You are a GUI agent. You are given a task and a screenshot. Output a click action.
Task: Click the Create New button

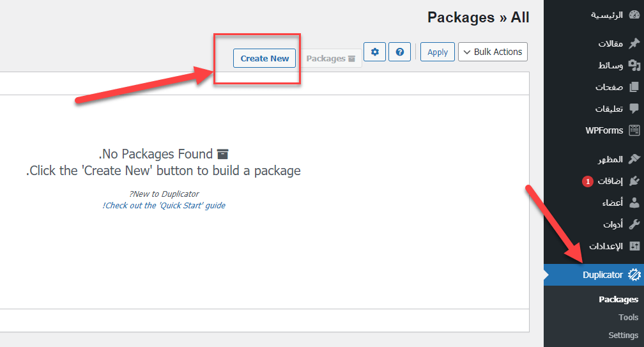(264, 58)
